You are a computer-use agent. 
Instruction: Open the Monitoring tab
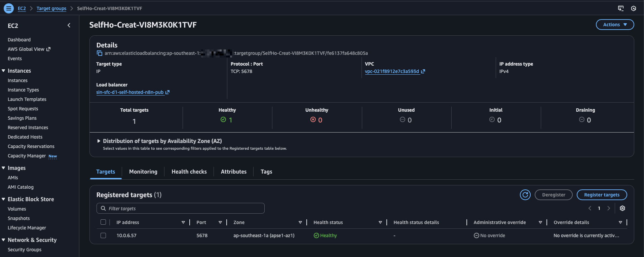click(x=143, y=172)
